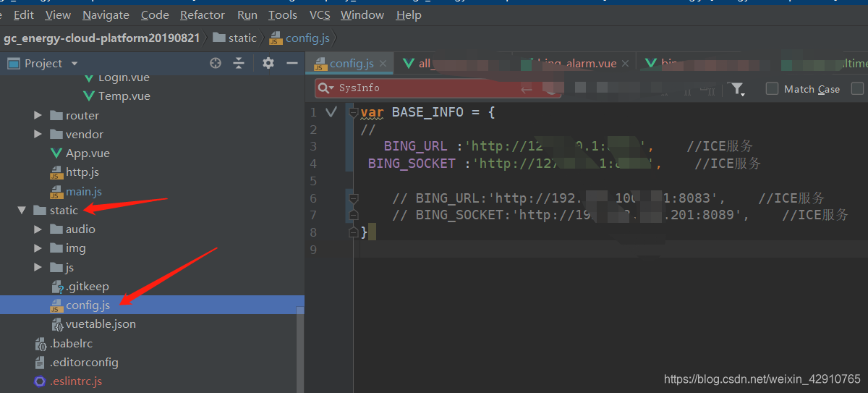Click the Temp.vue Vue file icon

click(89, 96)
